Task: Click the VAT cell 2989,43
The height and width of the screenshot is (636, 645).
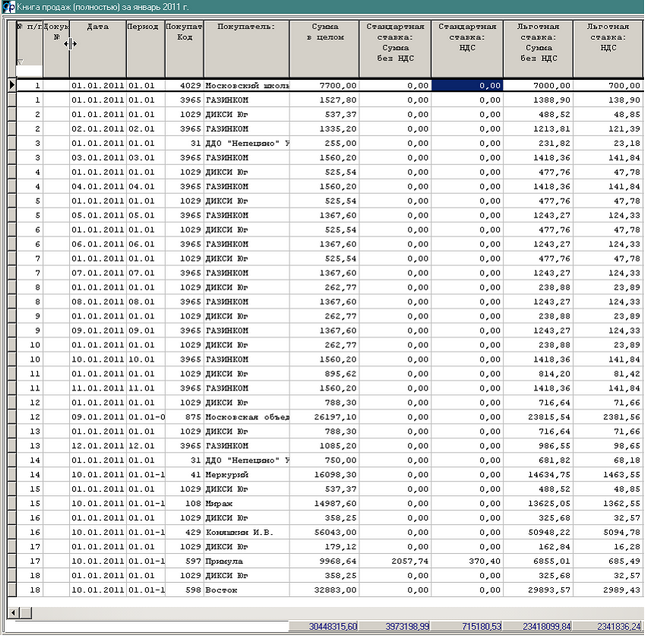Action: tap(608, 590)
